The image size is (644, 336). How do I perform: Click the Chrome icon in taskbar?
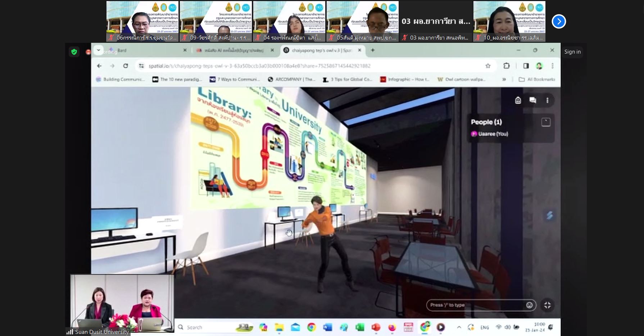coord(311,327)
